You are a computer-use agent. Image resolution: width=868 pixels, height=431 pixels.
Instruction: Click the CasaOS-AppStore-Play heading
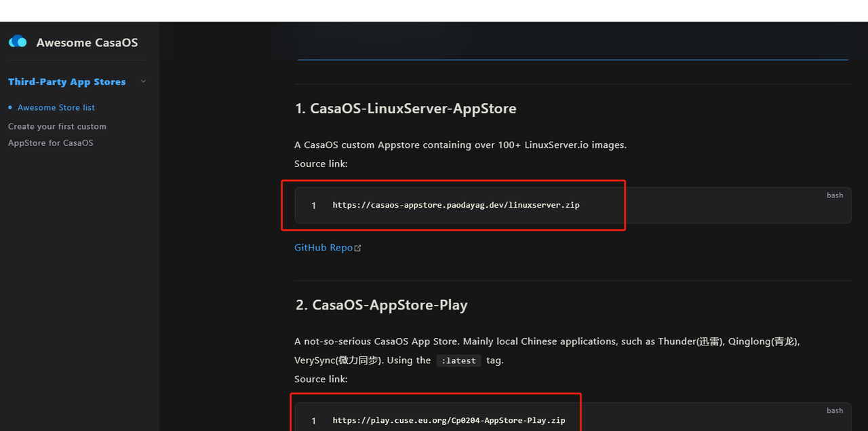[x=381, y=305]
